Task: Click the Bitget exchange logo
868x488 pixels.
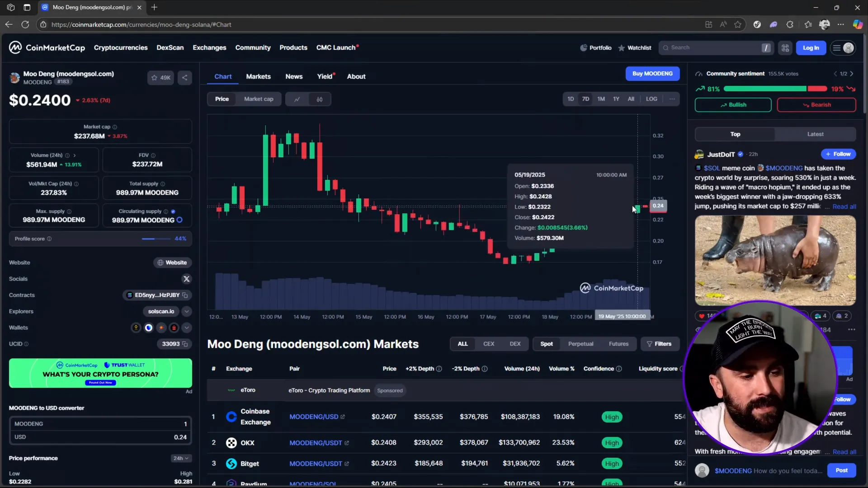Action: 231,464
